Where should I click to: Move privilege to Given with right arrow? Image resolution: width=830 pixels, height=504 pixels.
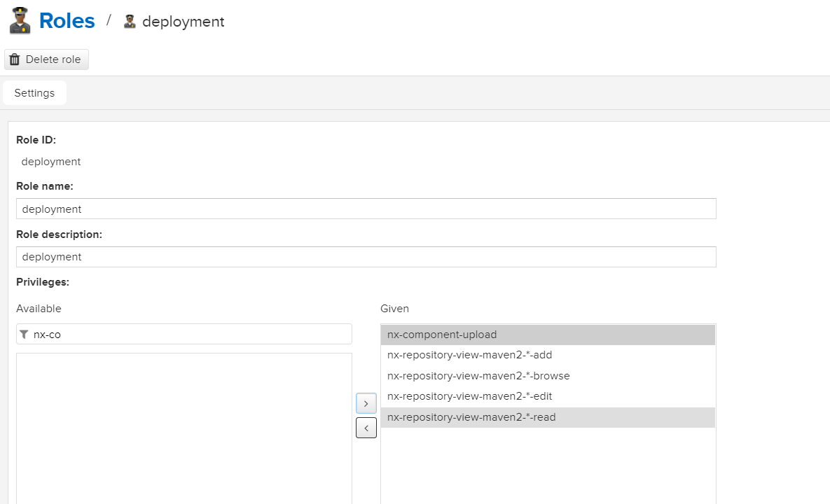click(x=366, y=403)
